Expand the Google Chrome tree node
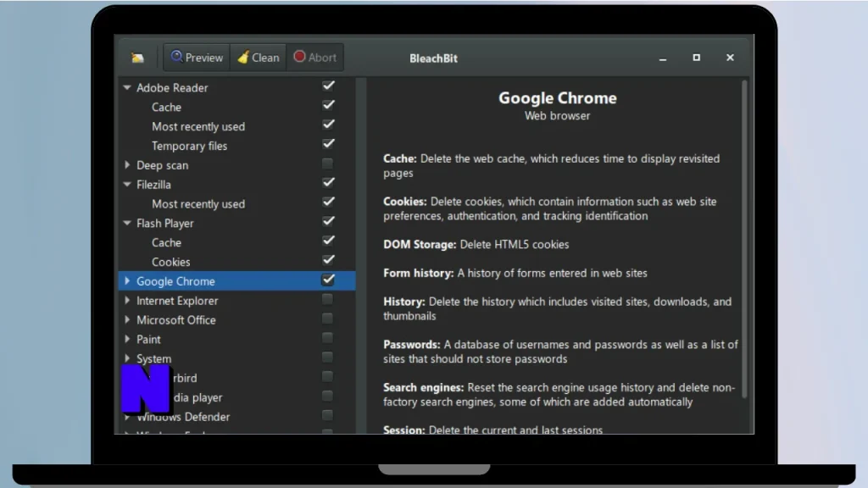 pos(127,281)
